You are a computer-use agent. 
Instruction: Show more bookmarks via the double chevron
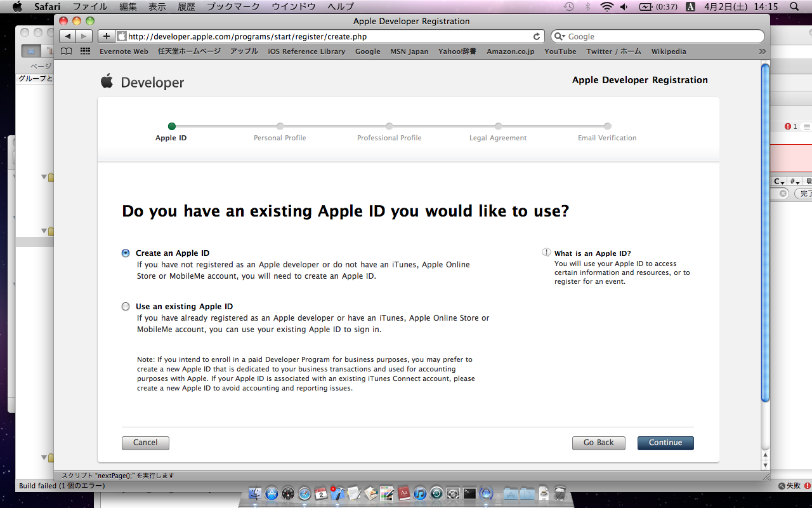(762, 51)
